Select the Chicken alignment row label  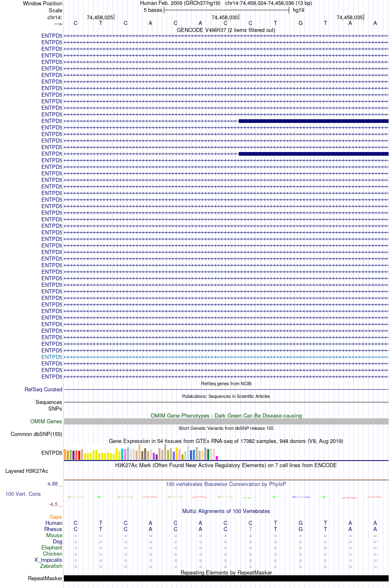(x=52, y=554)
